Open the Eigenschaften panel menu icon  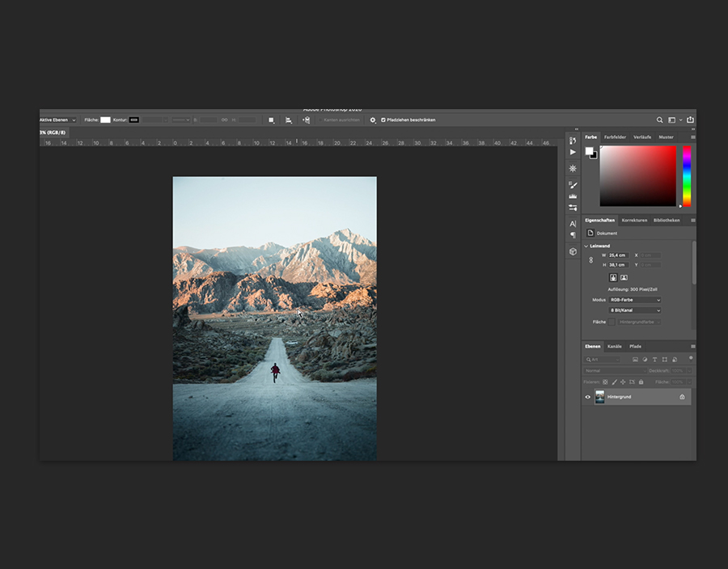coord(692,221)
